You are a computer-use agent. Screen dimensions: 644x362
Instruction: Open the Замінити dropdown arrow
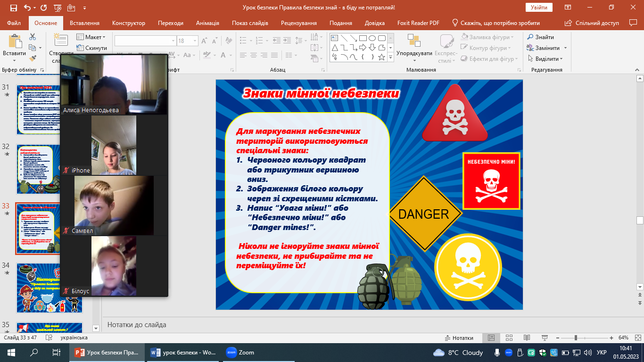(565, 48)
